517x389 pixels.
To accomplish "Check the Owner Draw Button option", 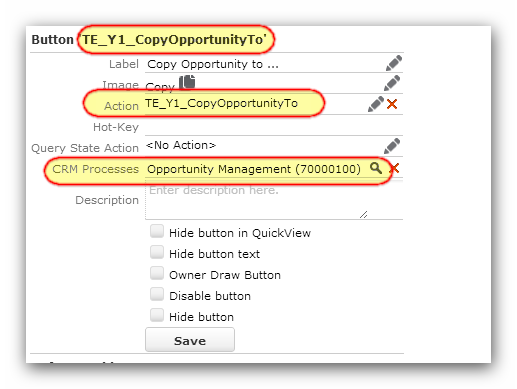I will tap(157, 273).
